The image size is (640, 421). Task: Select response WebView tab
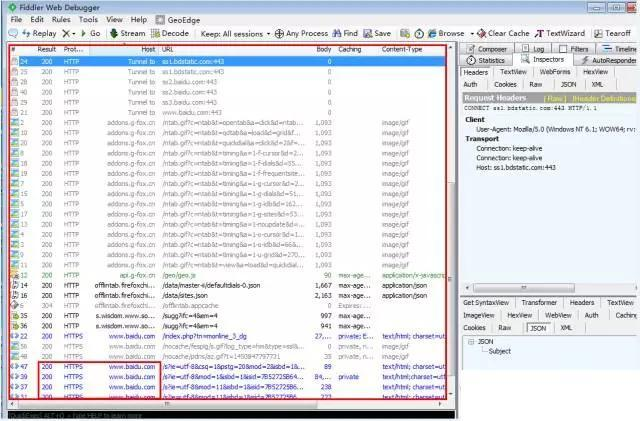coord(558,315)
